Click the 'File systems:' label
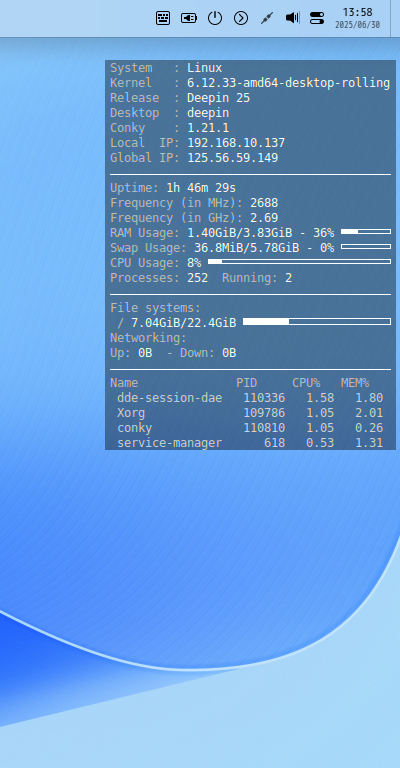400x768 pixels. 156,308
